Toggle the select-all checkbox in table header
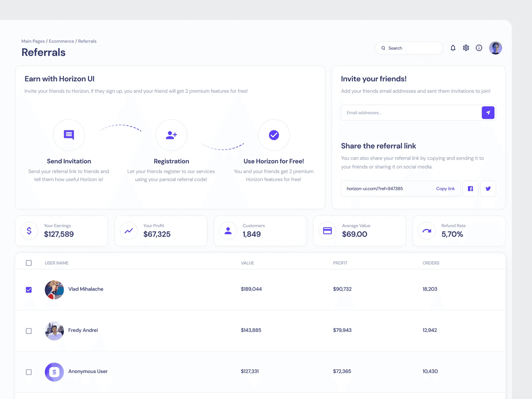532x399 pixels. click(29, 263)
